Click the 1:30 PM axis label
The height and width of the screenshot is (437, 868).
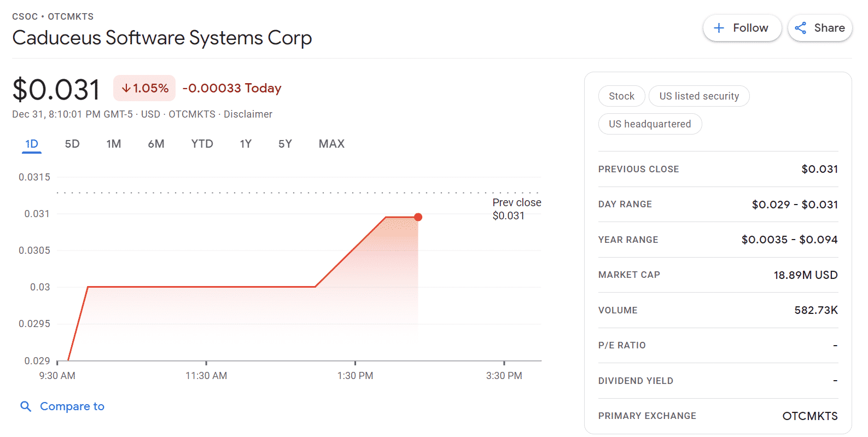tap(355, 376)
